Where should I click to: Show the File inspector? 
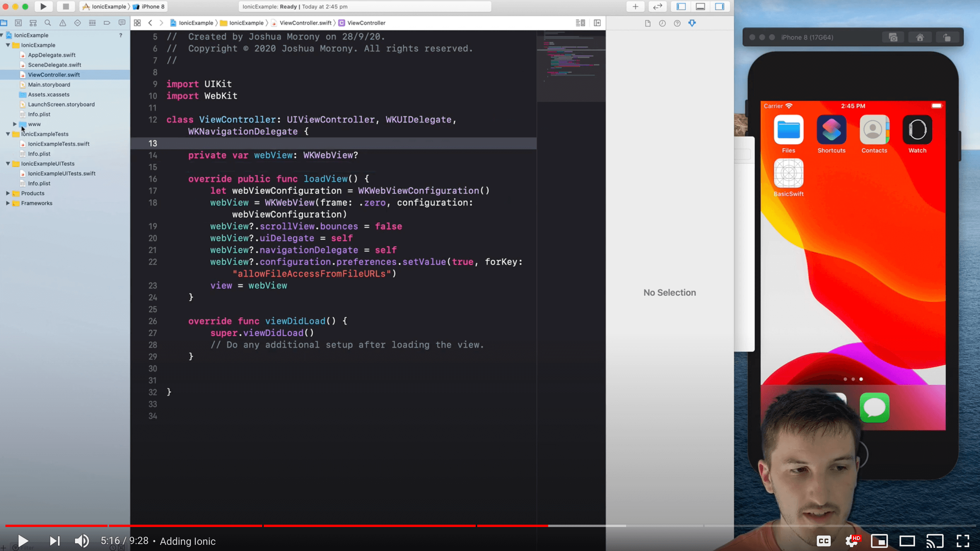click(x=648, y=23)
